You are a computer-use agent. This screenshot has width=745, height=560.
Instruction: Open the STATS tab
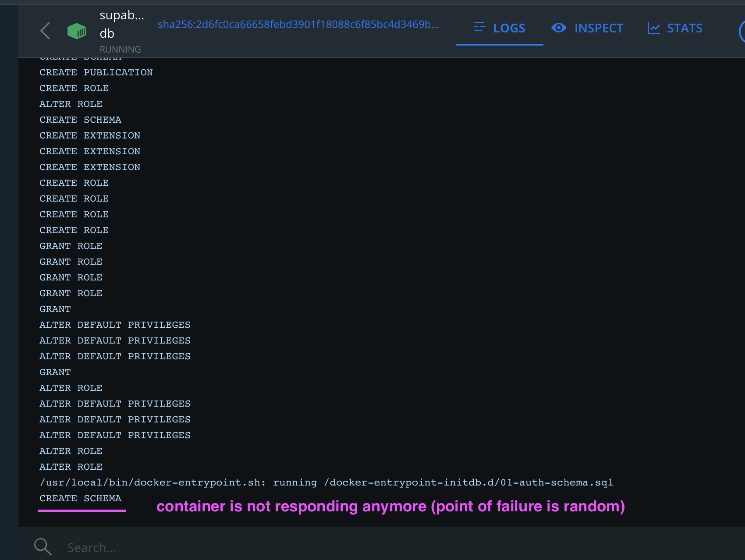[x=675, y=28]
